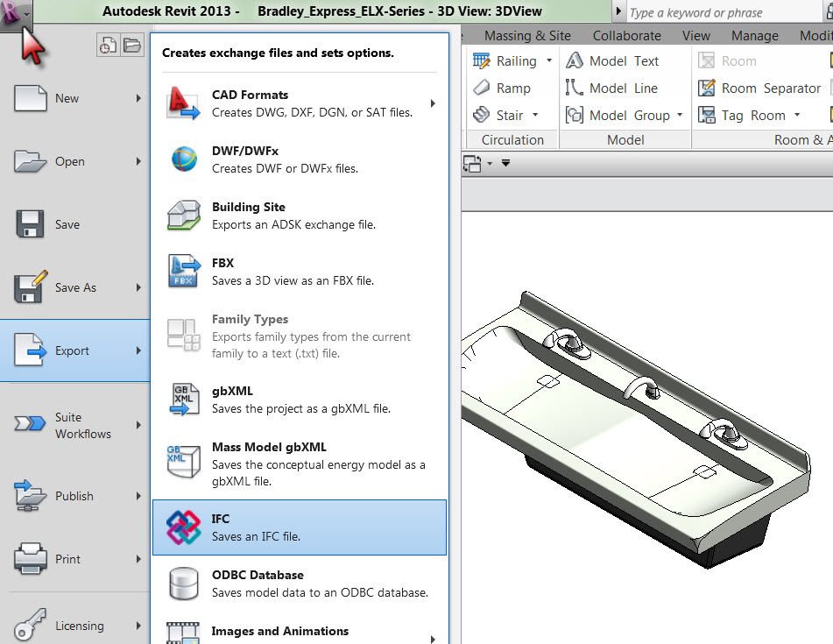833x644 pixels.
Task: Open the Model Group dropdown arrow
Action: pos(680,114)
